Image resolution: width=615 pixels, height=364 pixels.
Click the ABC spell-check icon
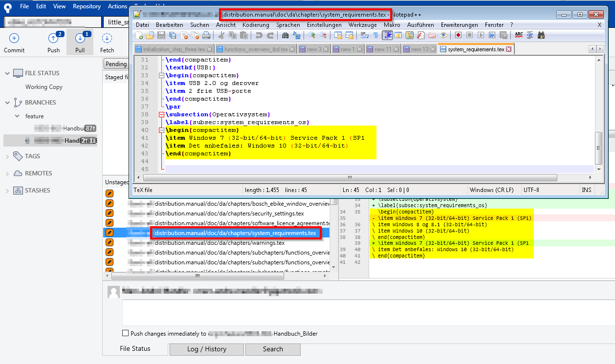[x=519, y=35]
